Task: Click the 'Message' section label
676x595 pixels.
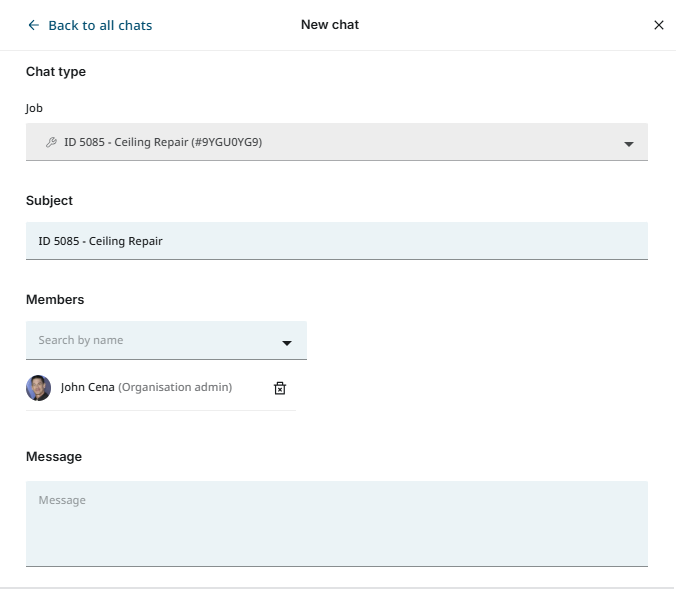Action: coord(54,457)
